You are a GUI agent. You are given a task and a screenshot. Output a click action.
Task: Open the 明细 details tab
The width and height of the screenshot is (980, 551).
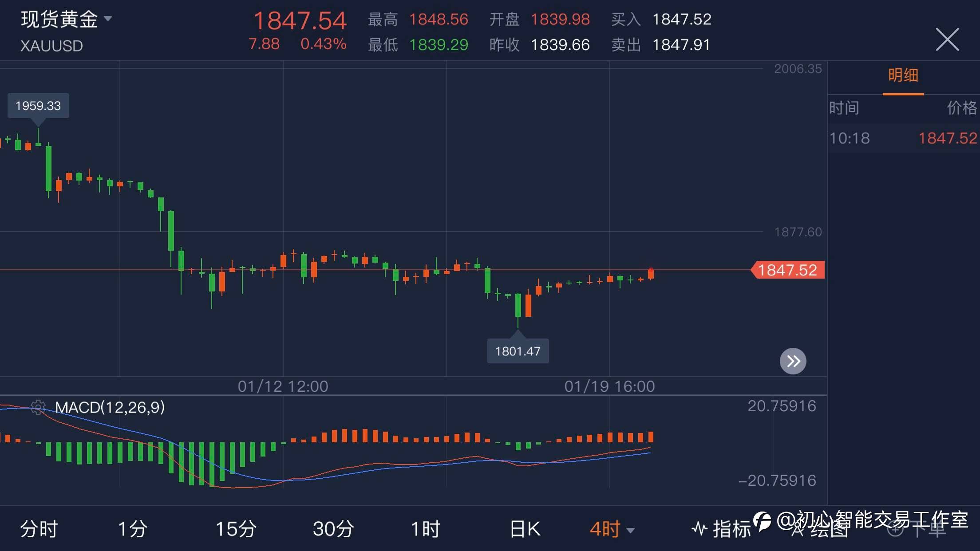[x=903, y=75]
